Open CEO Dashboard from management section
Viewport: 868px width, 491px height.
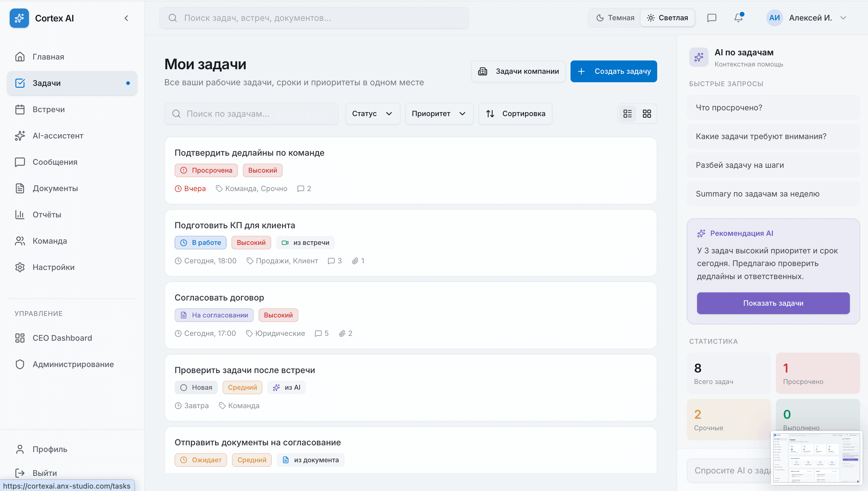[x=62, y=338]
